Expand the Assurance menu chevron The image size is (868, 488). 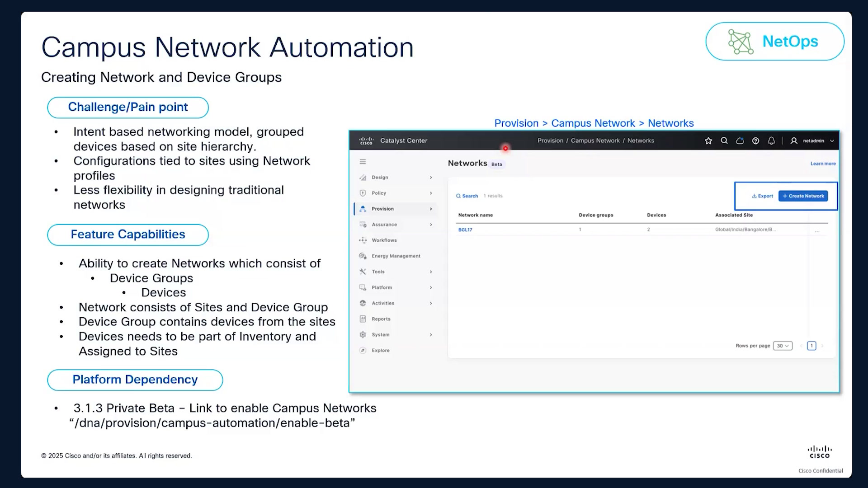click(431, 225)
